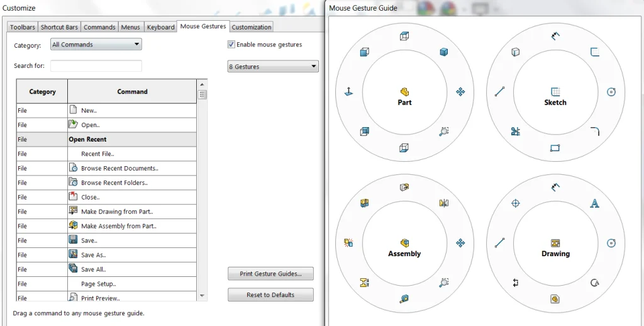This screenshot has height=326, width=644.
Task: Select the Line icon in the Drawing guide
Action: click(499, 243)
